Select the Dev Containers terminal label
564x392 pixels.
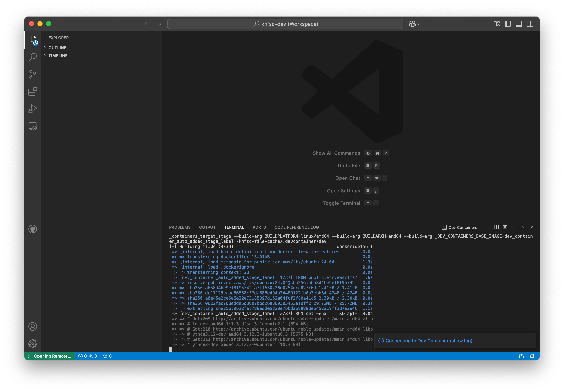pyautogui.click(x=459, y=227)
